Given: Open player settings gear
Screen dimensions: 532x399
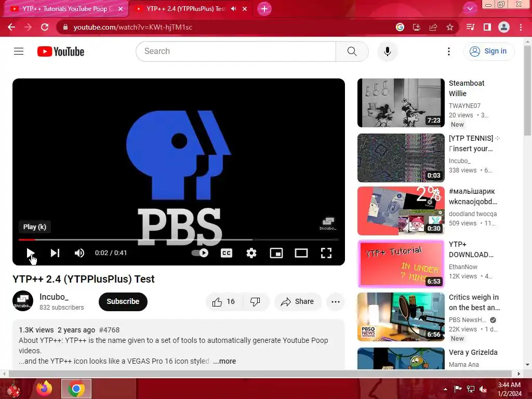Looking at the screenshot, I should tap(251, 253).
